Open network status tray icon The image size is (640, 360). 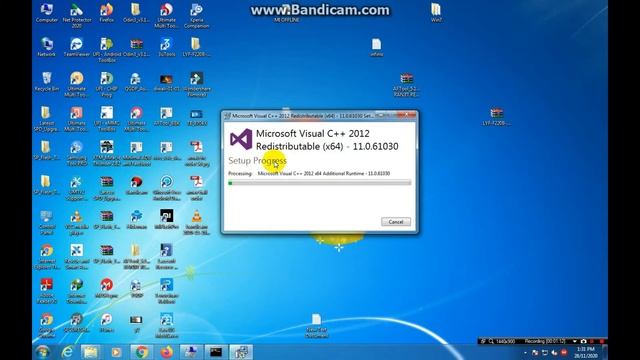tap(544, 353)
